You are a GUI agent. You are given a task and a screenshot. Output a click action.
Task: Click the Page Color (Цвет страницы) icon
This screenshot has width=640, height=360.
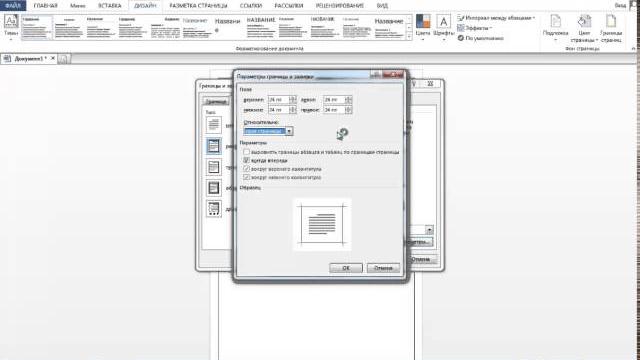[584, 21]
